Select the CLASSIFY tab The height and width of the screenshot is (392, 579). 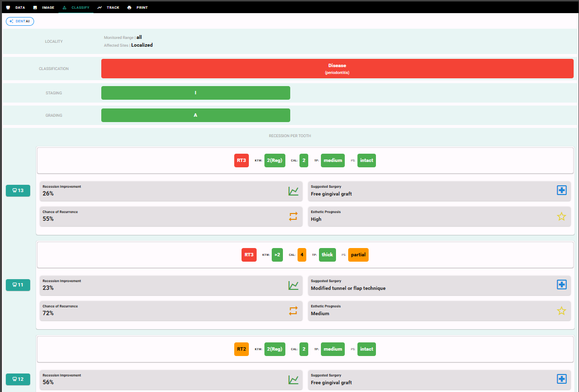pos(76,7)
